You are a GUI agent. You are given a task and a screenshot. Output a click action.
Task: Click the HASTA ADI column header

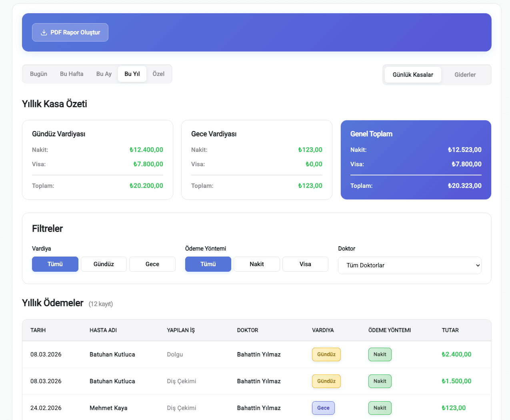pos(103,330)
